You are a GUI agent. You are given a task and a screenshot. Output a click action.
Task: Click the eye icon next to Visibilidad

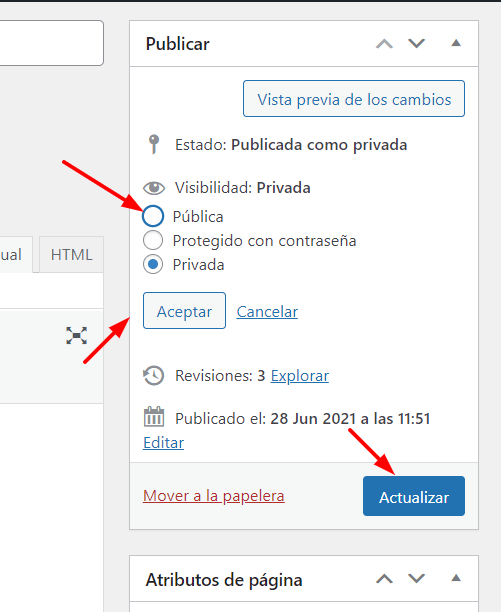point(154,188)
